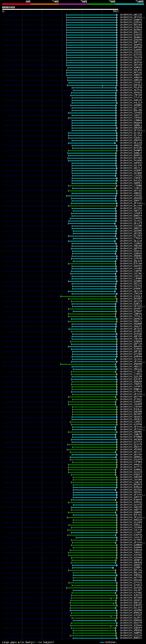
Task: Select the label UniRef100_Q3SK40
Action: coord(131,625)
